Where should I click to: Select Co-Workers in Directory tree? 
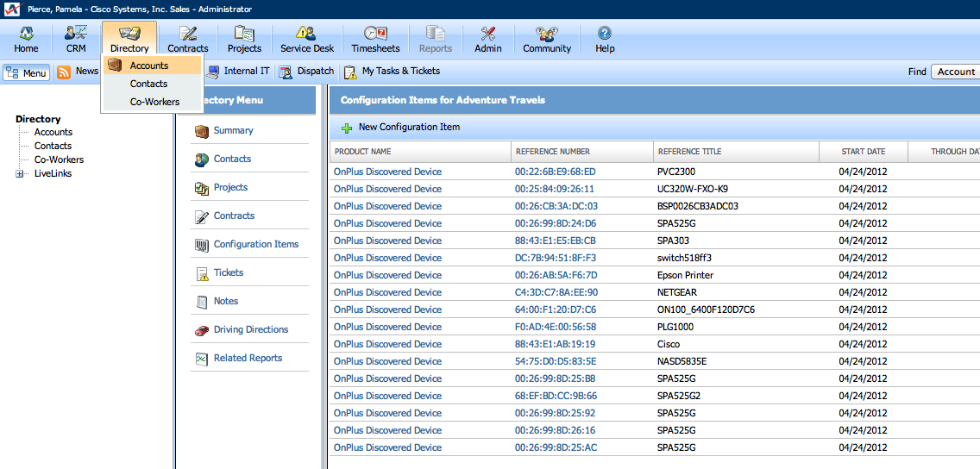59,159
